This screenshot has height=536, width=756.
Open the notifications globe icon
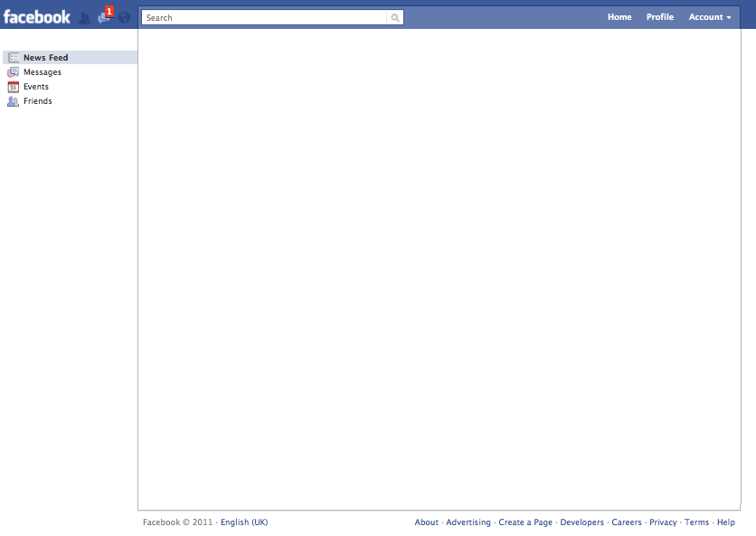(125, 18)
